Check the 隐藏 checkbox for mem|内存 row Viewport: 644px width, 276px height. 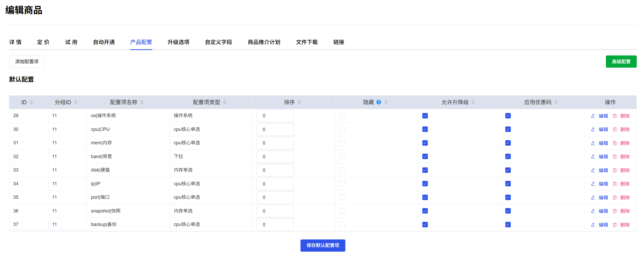(342, 143)
